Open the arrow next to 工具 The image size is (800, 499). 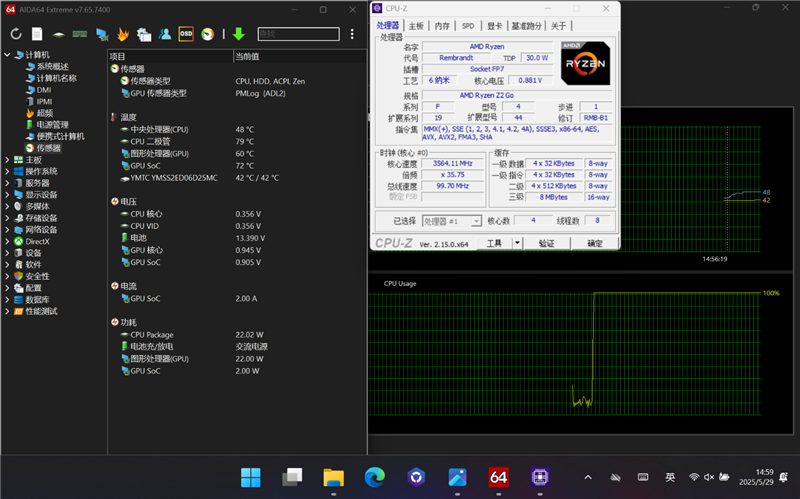[517, 243]
